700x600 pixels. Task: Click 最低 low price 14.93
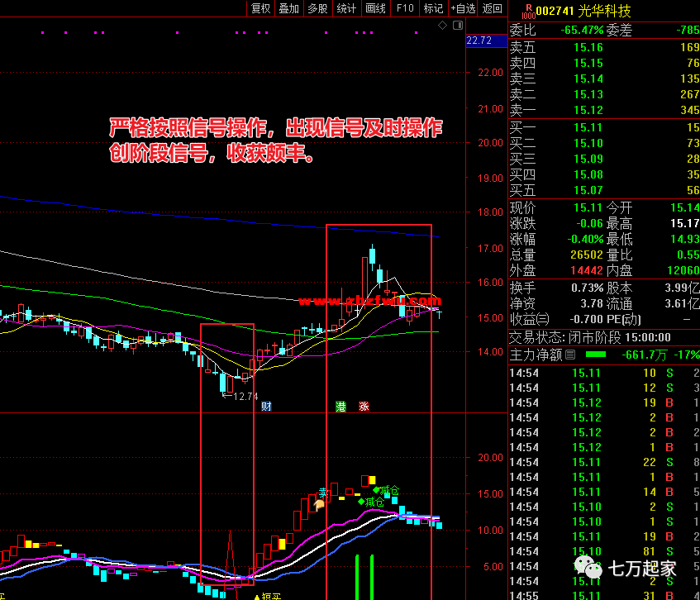[685, 240]
